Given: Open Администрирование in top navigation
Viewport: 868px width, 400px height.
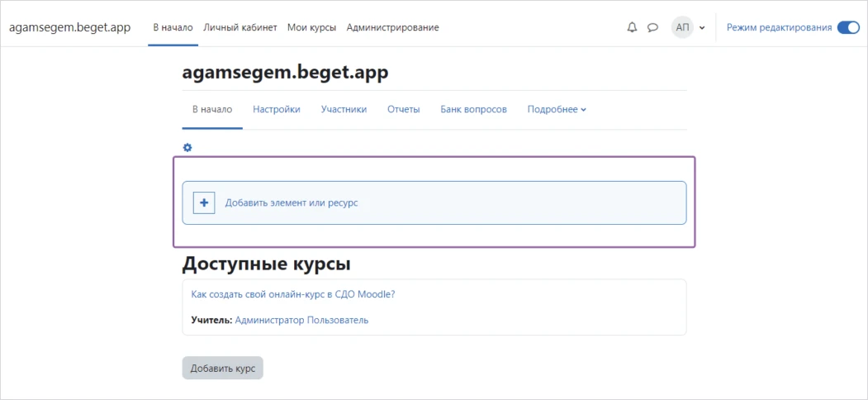Looking at the screenshot, I should click(393, 27).
